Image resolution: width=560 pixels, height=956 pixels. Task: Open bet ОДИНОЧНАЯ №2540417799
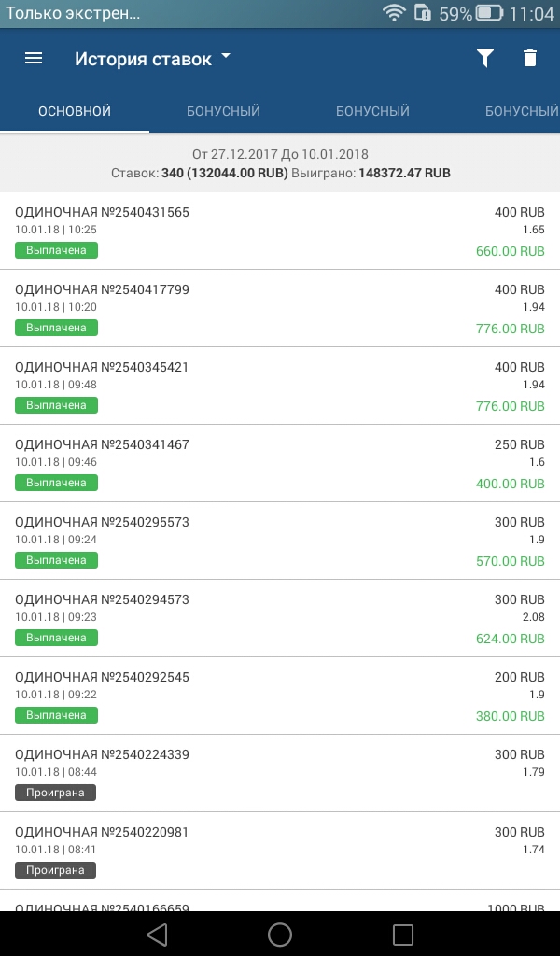coord(103,290)
